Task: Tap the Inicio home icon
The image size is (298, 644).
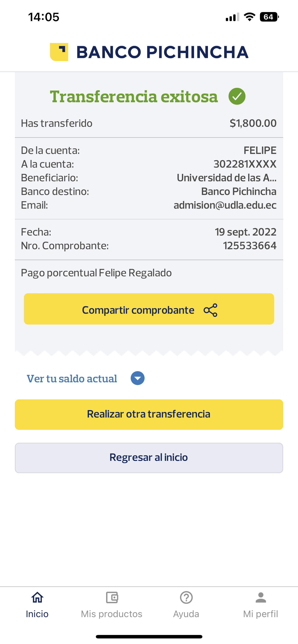Action: (37, 598)
